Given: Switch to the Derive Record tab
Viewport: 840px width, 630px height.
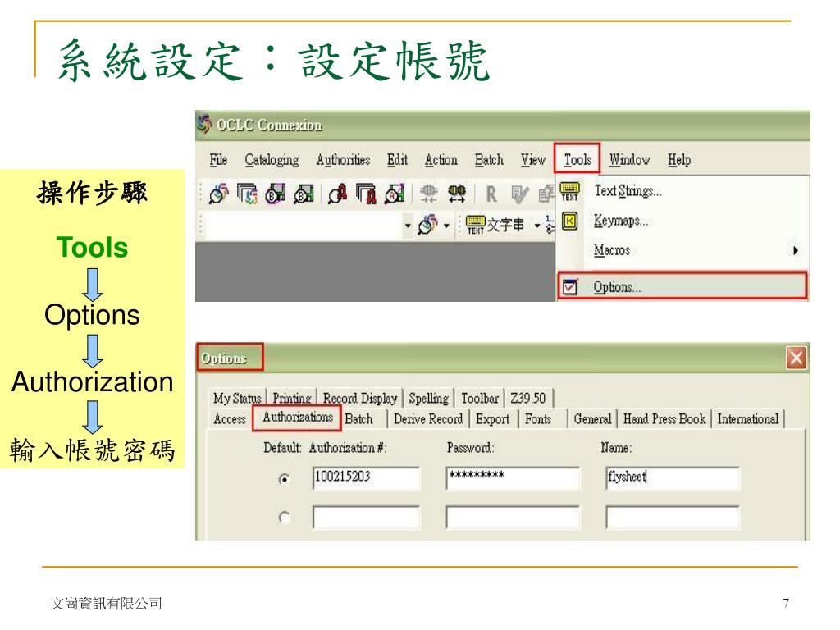Looking at the screenshot, I should click(x=428, y=419).
